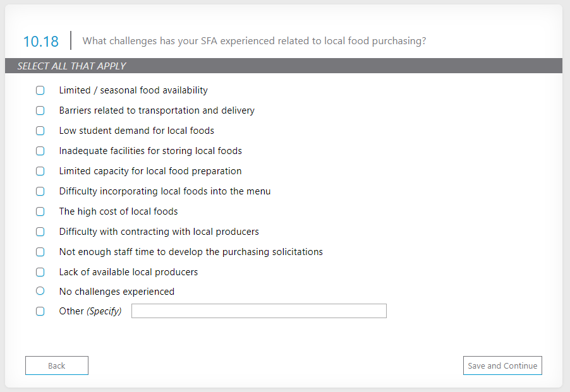This screenshot has height=392, width=570.
Task: Check 'Limited / seasonal food availability' checkbox
Action: coord(40,90)
